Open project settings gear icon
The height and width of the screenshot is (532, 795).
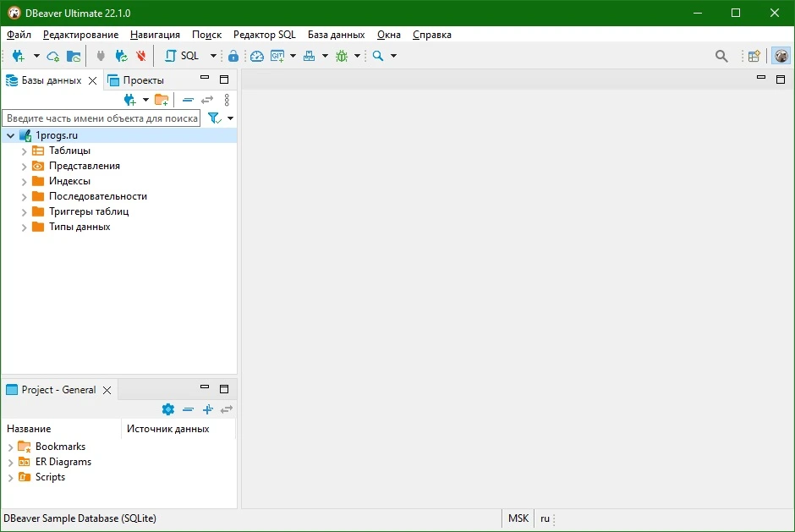[168, 409]
